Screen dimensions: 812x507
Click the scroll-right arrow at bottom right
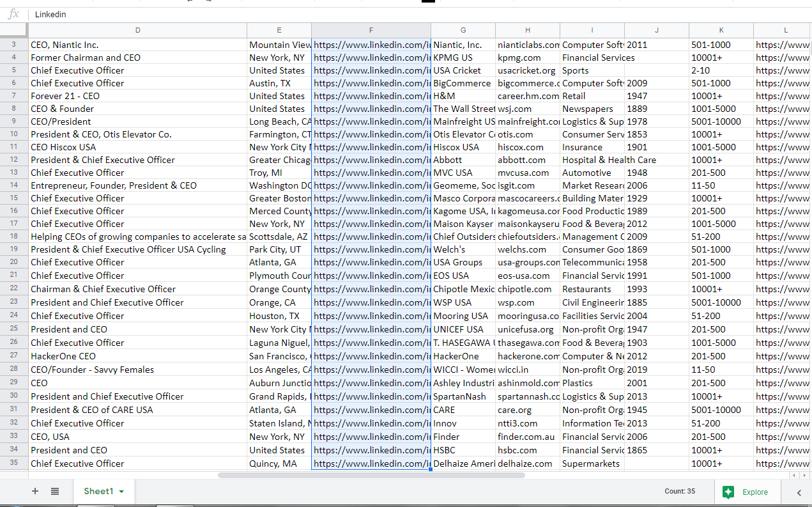804,476
